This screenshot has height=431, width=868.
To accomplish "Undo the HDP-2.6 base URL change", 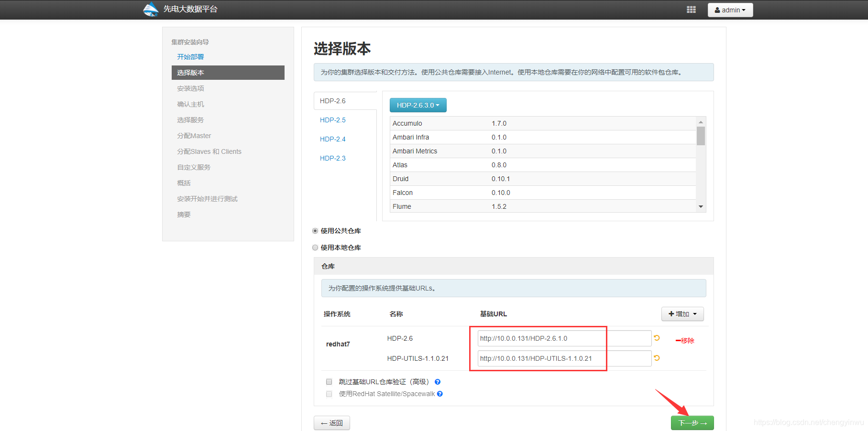I will 657,338.
